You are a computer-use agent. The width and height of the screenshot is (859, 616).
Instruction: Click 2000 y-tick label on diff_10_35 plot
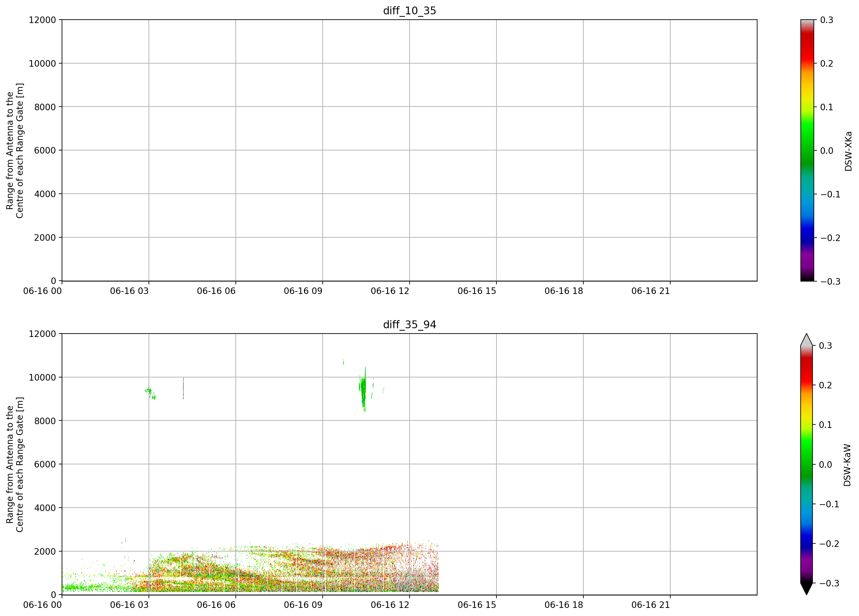tap(45, 237)
